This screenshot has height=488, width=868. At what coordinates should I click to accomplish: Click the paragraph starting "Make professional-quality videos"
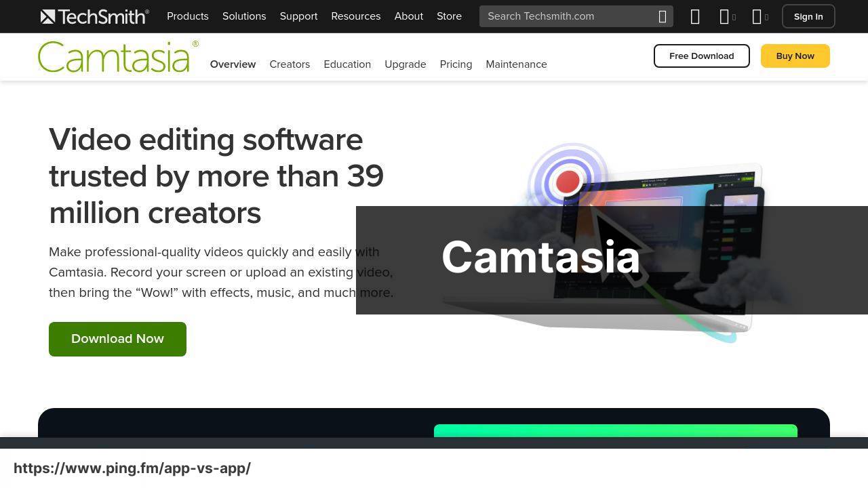pos(221,272)
